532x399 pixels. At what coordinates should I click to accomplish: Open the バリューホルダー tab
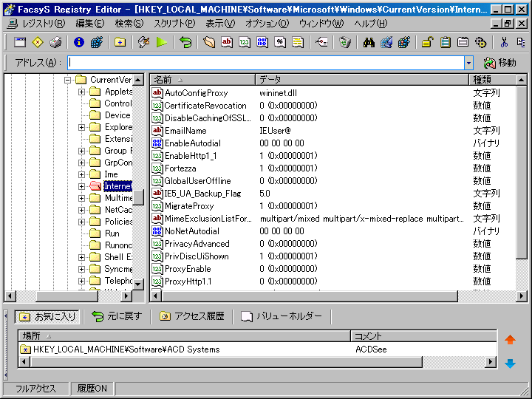point(282,316)
